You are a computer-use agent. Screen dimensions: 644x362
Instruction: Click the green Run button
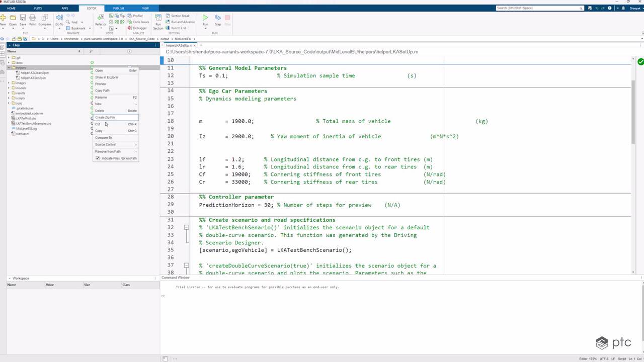point(205,19)
